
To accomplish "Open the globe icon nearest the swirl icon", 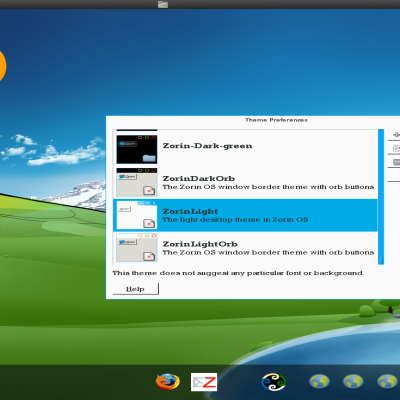I will pos(319,382).
